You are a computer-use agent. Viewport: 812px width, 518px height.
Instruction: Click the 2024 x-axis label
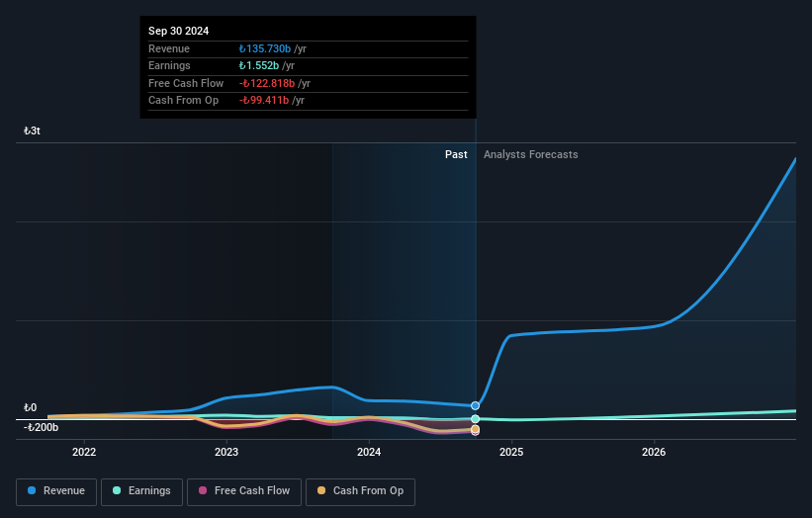pyautogui.click(x=369, y=453)
